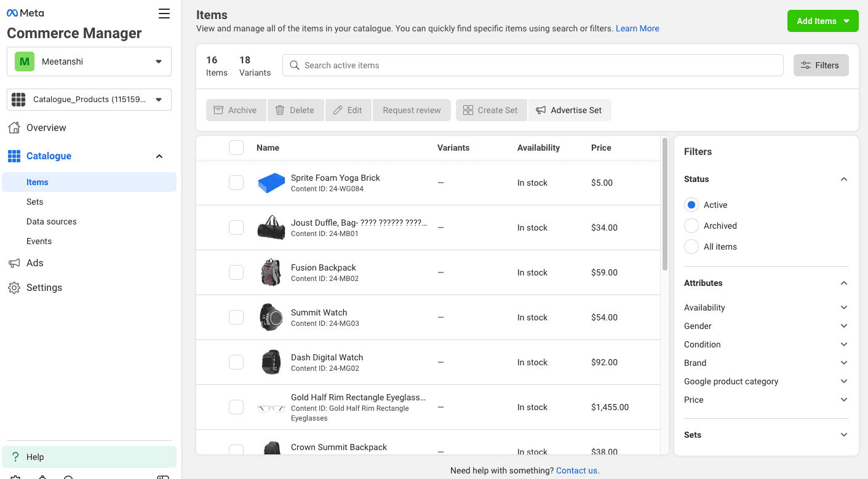Screen dimensions: 868x479
Task: Click the blue Catalogue grid icon
Action: pyautogui.click(x=14, y=156)
